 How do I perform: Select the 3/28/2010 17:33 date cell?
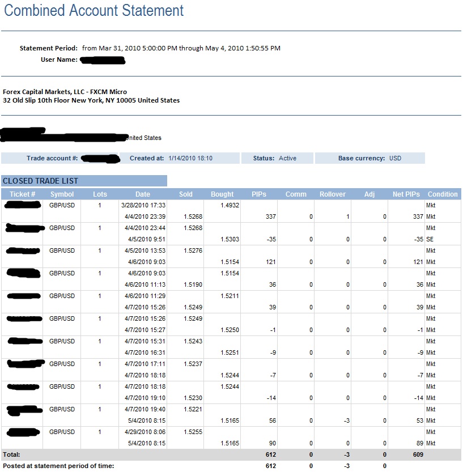tap(143, 206)
